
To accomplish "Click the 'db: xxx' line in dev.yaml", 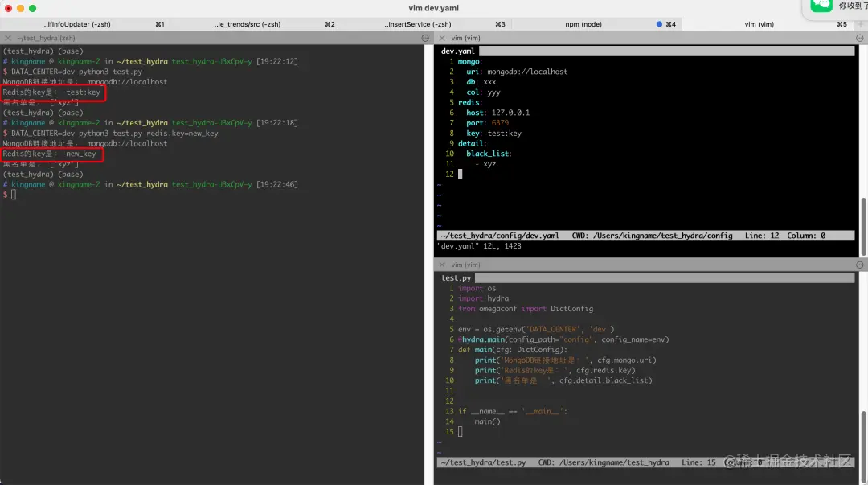I will [x=481, y=82].
